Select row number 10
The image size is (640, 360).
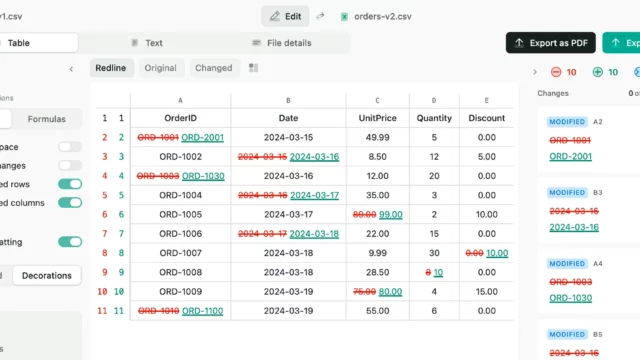[x=110, y=291]
